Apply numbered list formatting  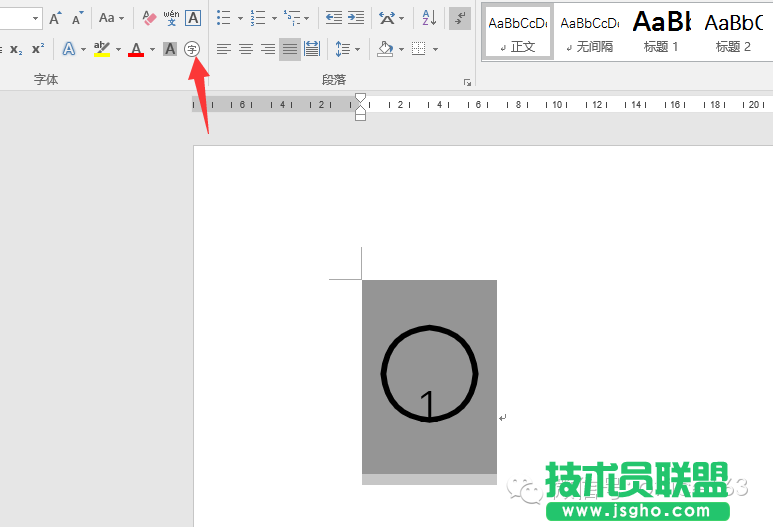(258, 18)
